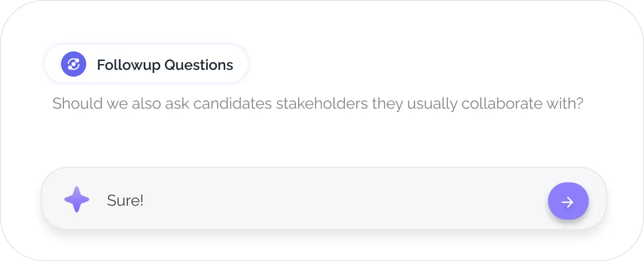Click the round purple submit button

[568, 201]
